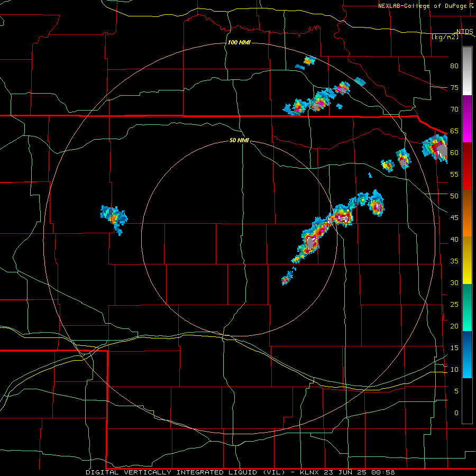Click the 0 value on the scale
476x476 pixels.
pos(456,413)
